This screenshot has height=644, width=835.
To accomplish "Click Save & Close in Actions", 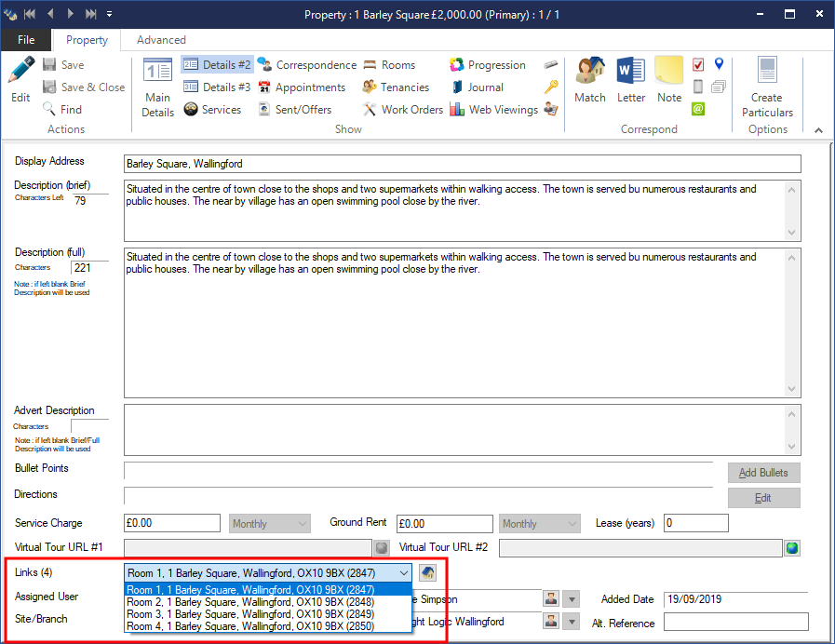I will click(84, 87).
